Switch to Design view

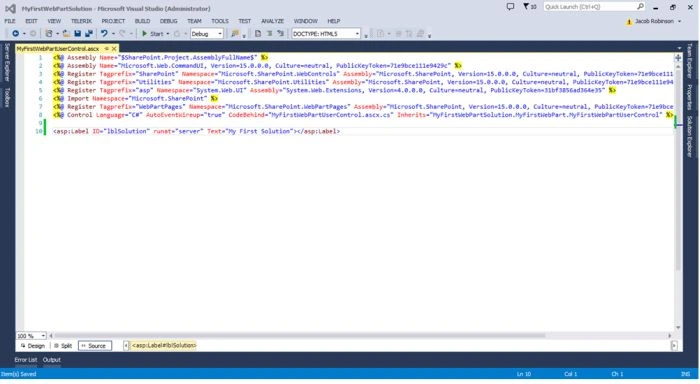pos(33,346)
